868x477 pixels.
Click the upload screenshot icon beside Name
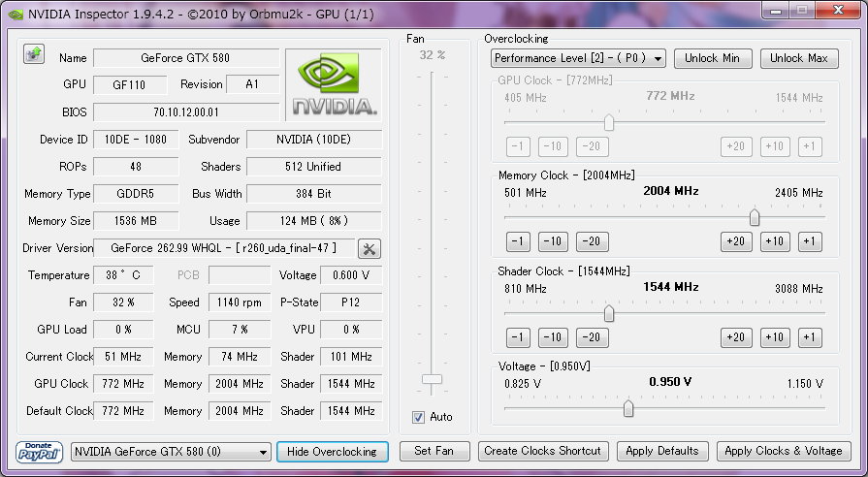tap(34, 54)
